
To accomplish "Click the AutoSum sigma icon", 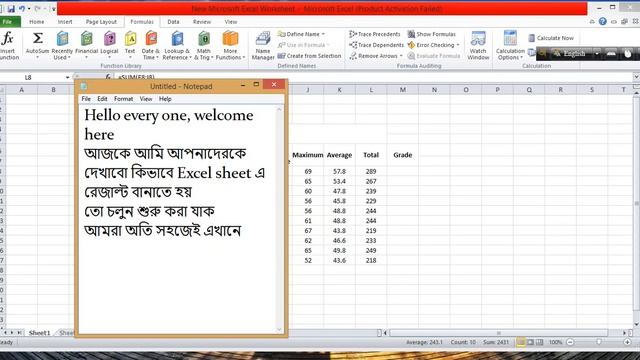I will pos(37,38).
